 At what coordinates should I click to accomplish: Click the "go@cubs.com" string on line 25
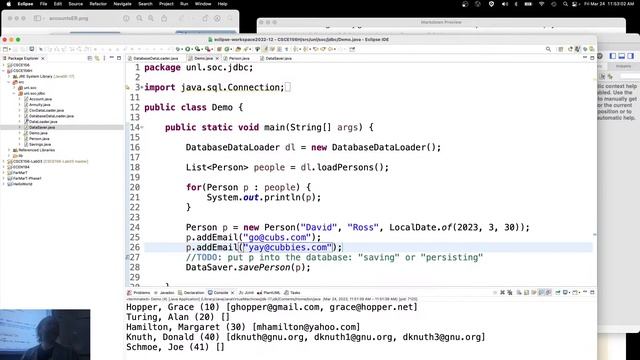tap(279, 238)
